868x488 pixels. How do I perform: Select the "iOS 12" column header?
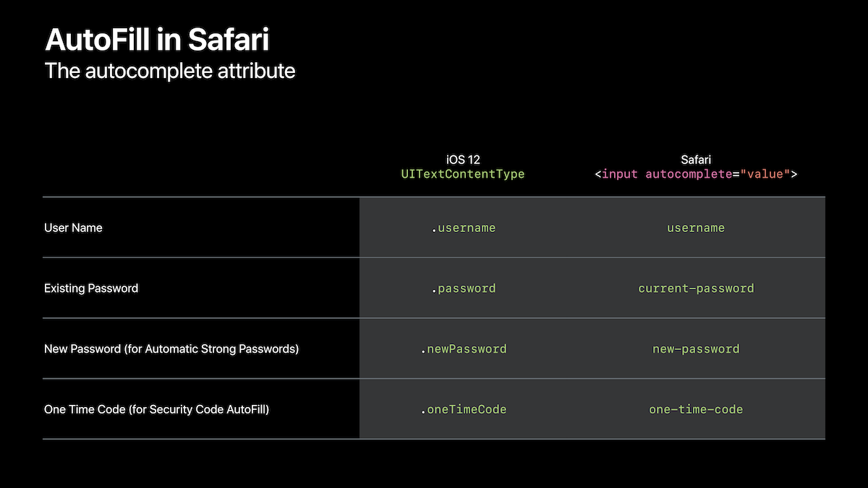[x=463, y=160]
